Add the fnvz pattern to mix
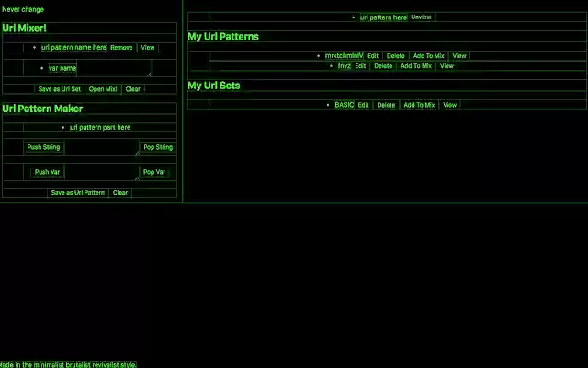Screen dimensions: 588x368 (415, 66)
